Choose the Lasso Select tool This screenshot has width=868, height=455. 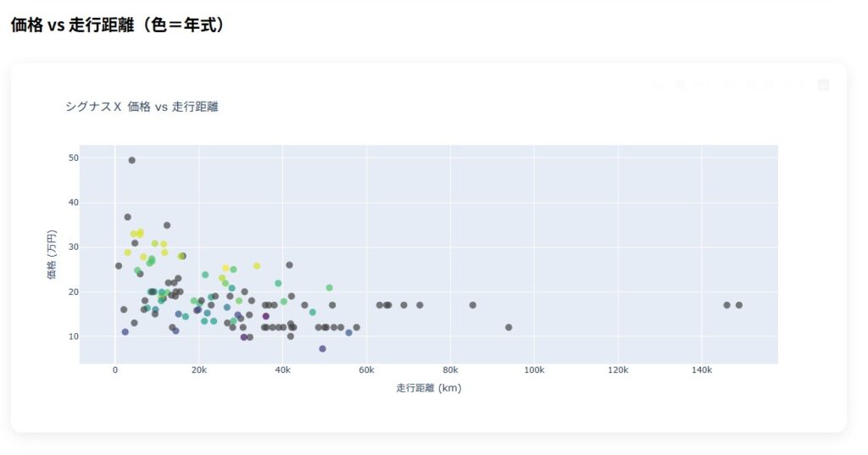click(x=728, y=85)
